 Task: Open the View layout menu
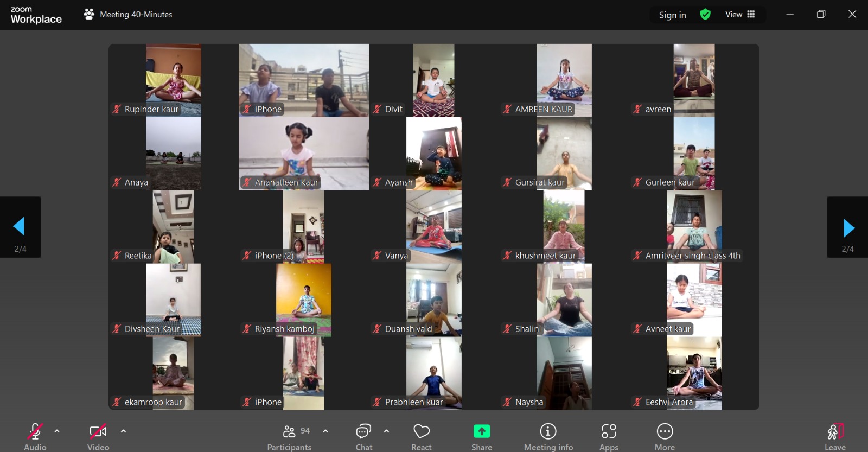coord(740,15)
